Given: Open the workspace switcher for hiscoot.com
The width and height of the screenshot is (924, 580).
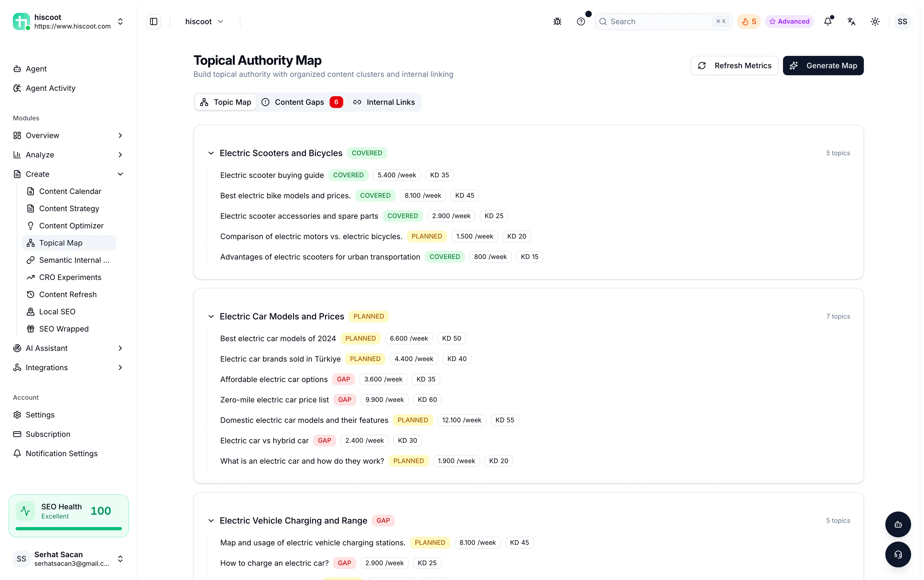Looking at the screenshot, I should [69, 21].
